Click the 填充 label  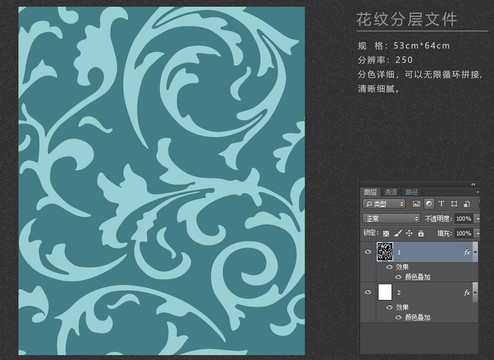point(445,233)
